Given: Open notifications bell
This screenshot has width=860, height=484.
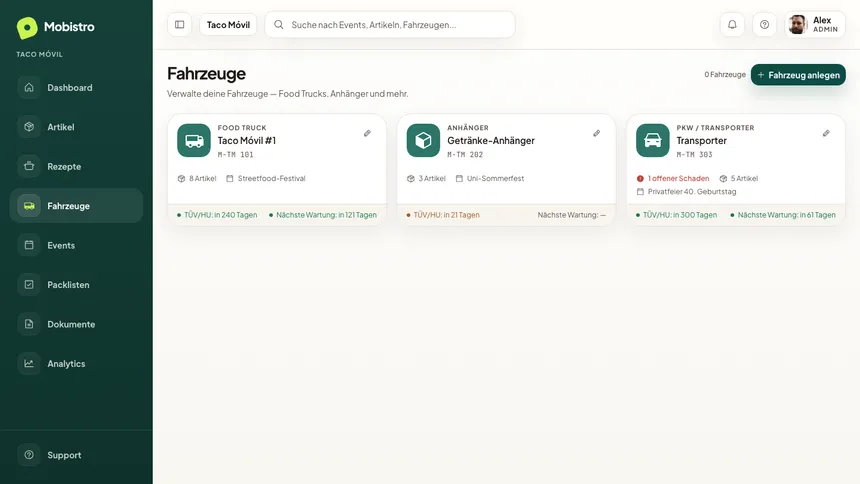Looking at the screenshot, I should click(732, 25).
